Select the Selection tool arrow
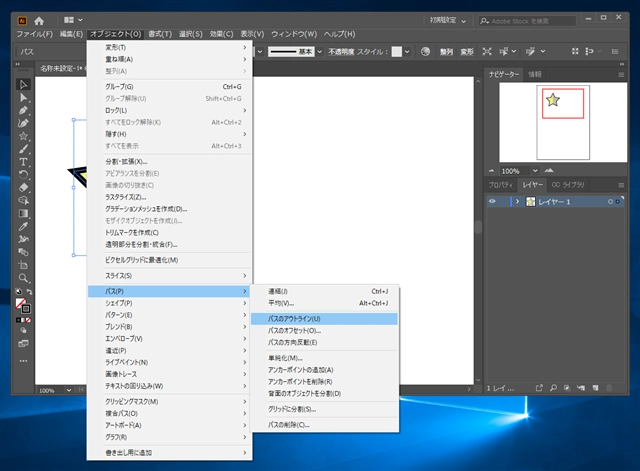 point(23,84)
